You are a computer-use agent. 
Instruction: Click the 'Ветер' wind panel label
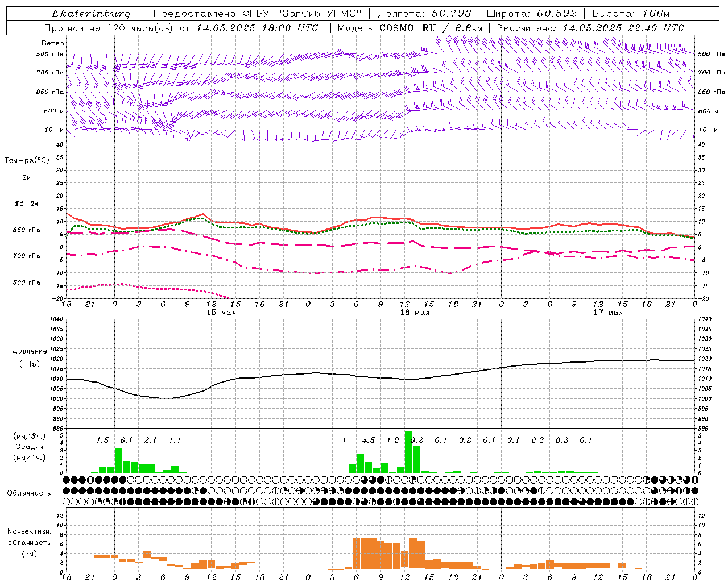coord(53,43)
